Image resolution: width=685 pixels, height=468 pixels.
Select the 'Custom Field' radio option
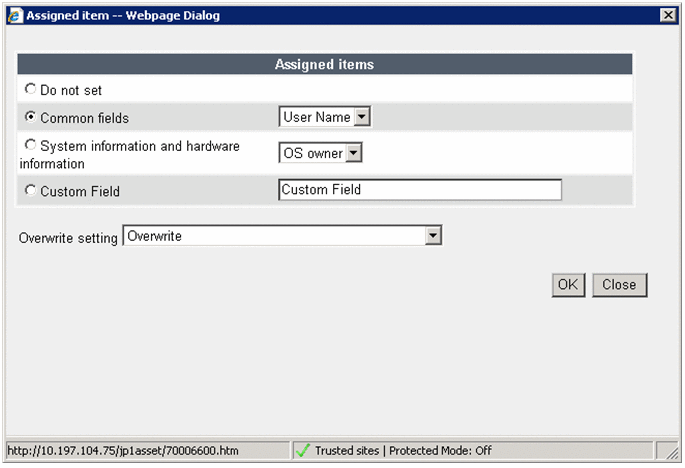click(x=30, y=190)
